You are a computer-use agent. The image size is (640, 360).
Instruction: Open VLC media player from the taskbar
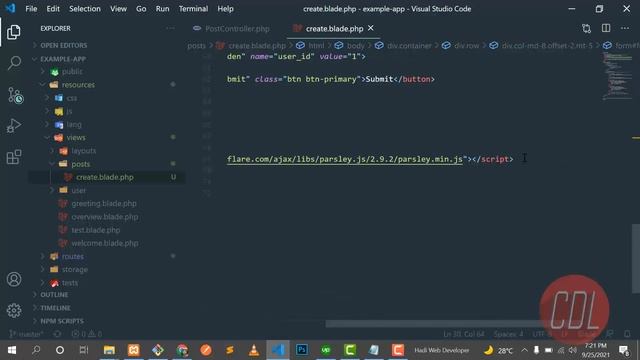coord(254,350)
